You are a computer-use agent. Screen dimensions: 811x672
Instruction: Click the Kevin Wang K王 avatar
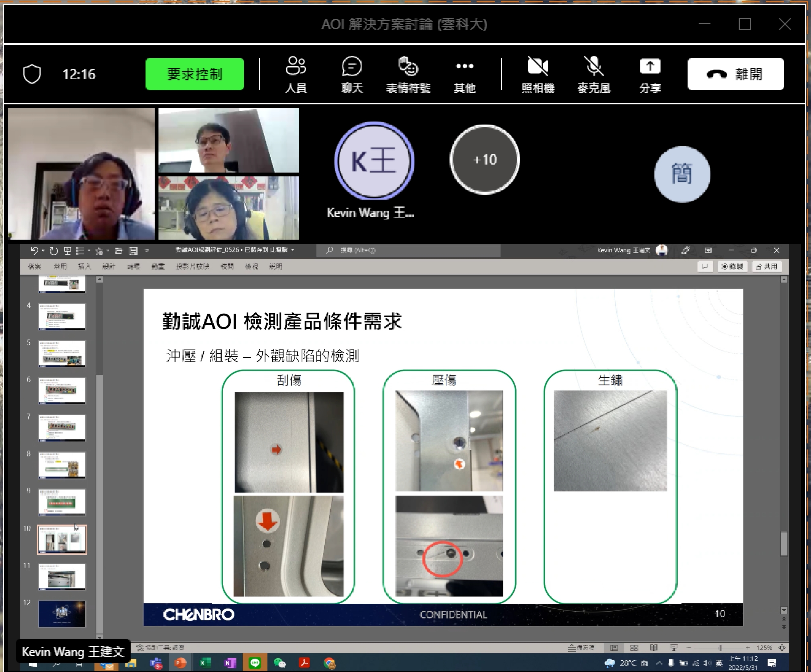[x=374, y=161]
